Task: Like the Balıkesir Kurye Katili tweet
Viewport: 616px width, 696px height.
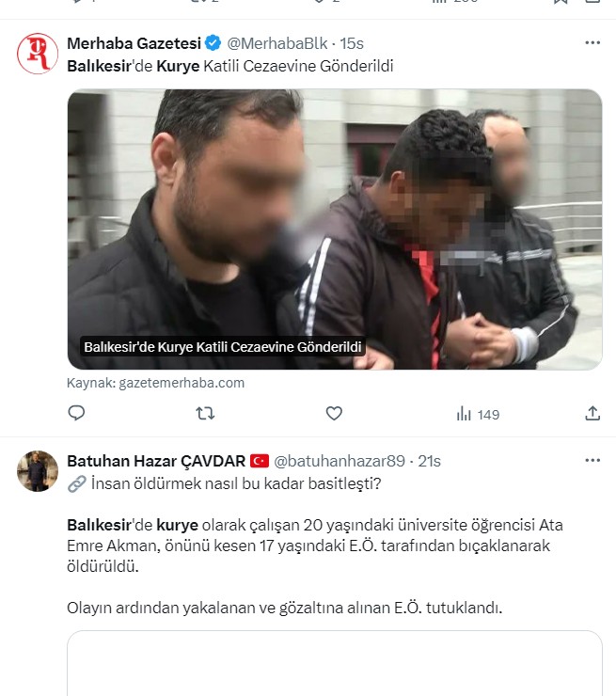Action: click(x=334, y=413)
